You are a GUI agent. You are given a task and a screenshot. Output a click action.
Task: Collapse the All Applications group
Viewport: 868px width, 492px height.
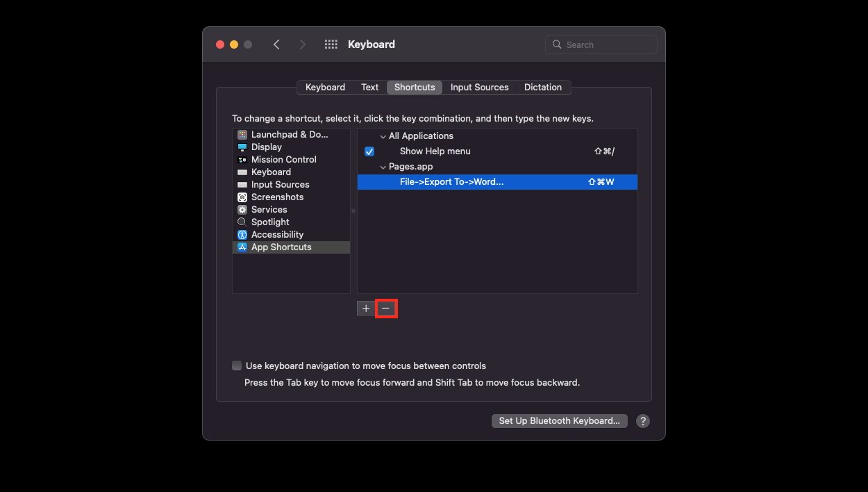point(383,136)
